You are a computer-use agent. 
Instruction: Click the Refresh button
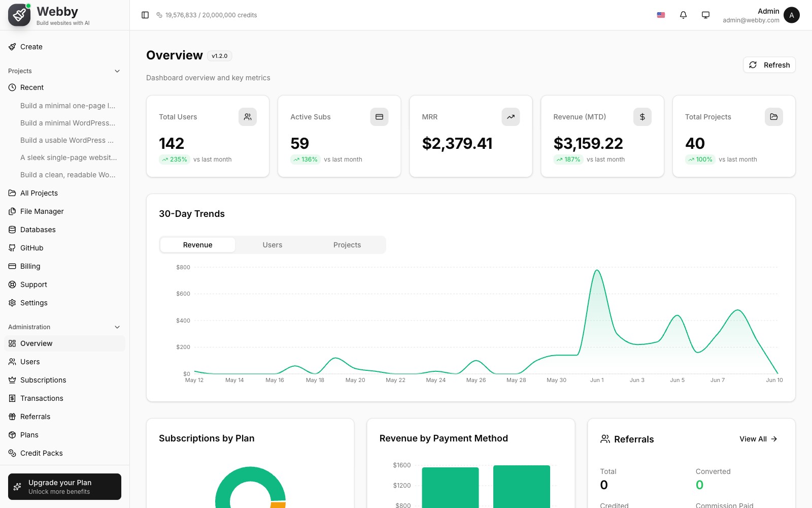coord(769,65)
